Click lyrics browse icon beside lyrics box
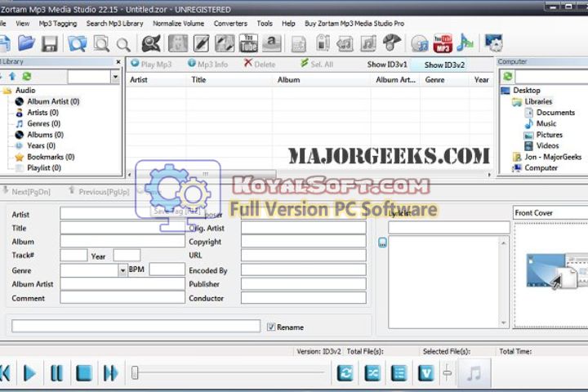Image resolution: width=588 pixels, height=392 pixels. point(382,243)
